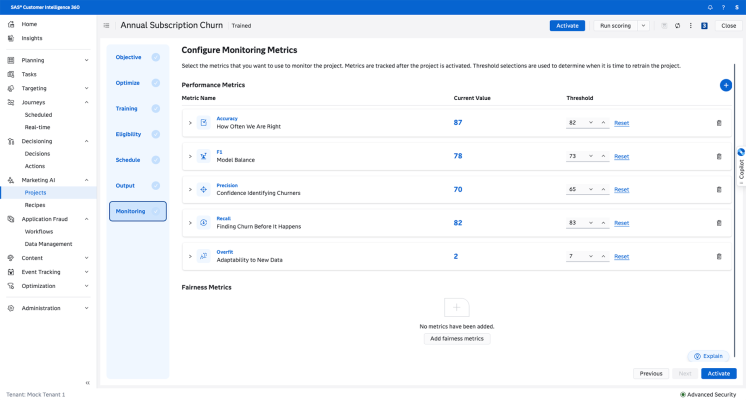The height and width of the screenshot is (400, 746).
Task: Increase the Overfit threshold with up arrow
Action: 603,256
